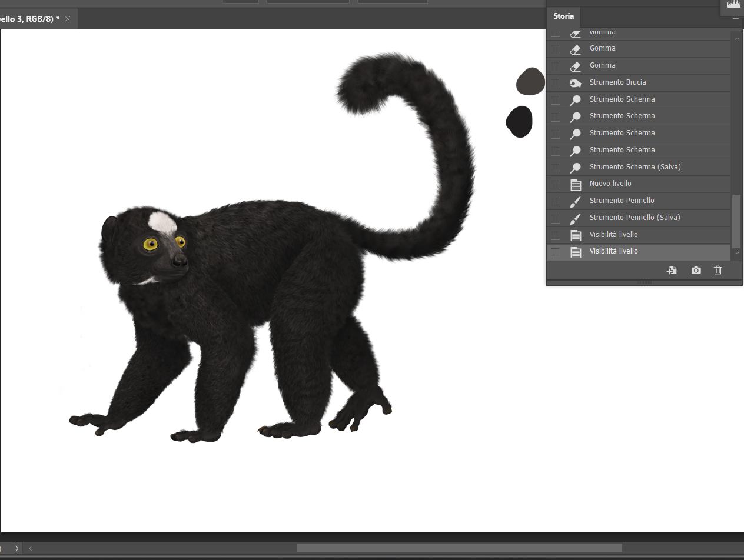Image resolution: width=744 pixels, height=560 pixels.
Task: Select the Strumento Pennello (Salva) history state
Action: pyautogui.click(x=639, y=218)
